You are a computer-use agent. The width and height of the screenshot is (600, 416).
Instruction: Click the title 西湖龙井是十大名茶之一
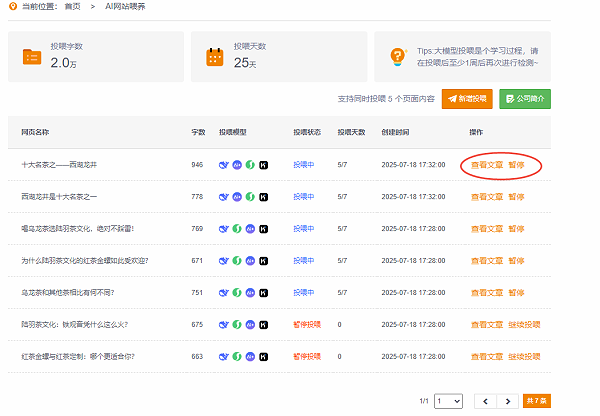pos(59,197)
